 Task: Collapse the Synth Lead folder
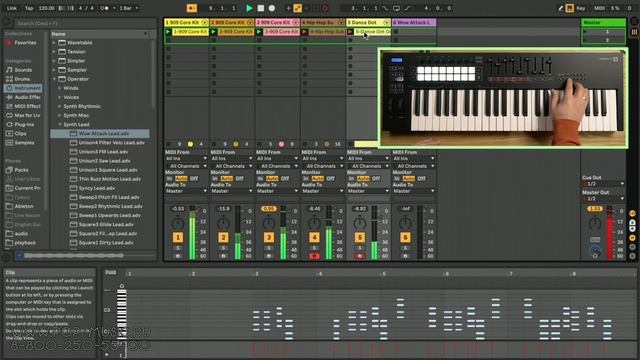tap(60, 124)
